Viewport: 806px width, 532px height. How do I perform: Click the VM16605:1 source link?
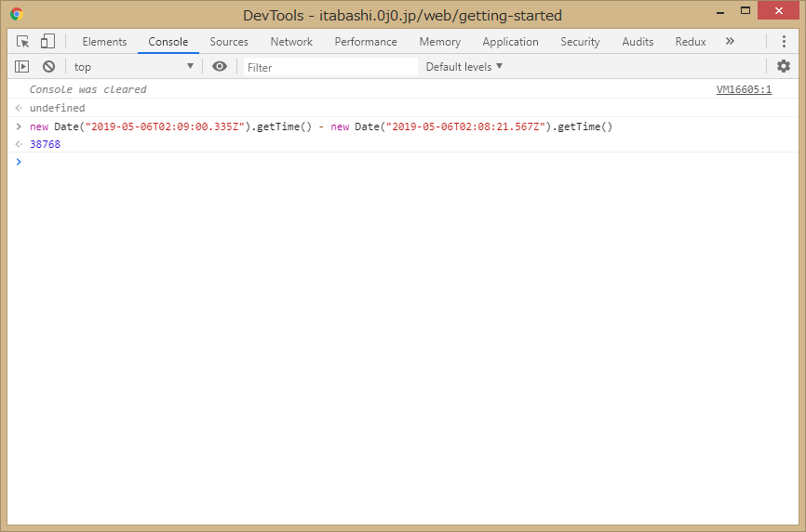[744, 90]
